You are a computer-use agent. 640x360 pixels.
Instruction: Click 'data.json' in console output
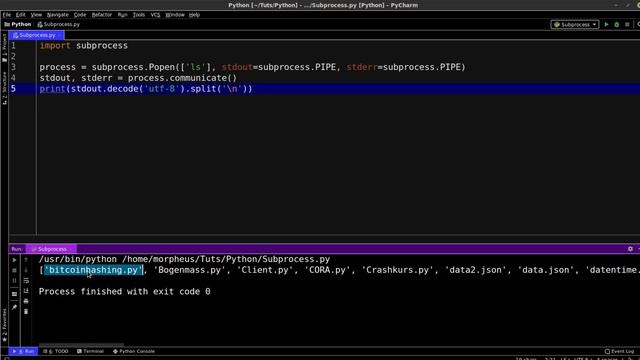pos(546,270)
